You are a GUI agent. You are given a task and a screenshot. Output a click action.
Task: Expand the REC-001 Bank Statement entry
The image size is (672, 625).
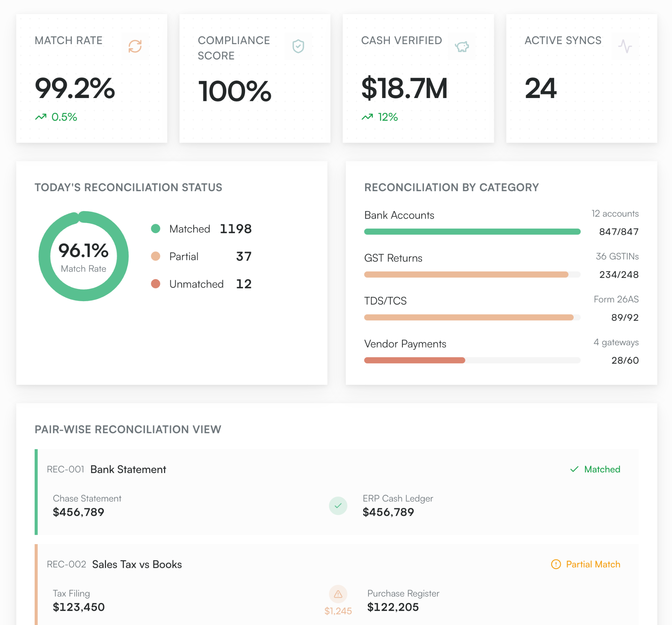pyautogui.click(x=128, y=469)
